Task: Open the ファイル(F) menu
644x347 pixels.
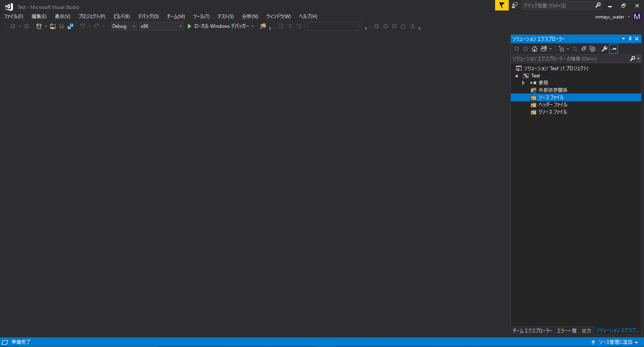Action: [x=14, y=17]
